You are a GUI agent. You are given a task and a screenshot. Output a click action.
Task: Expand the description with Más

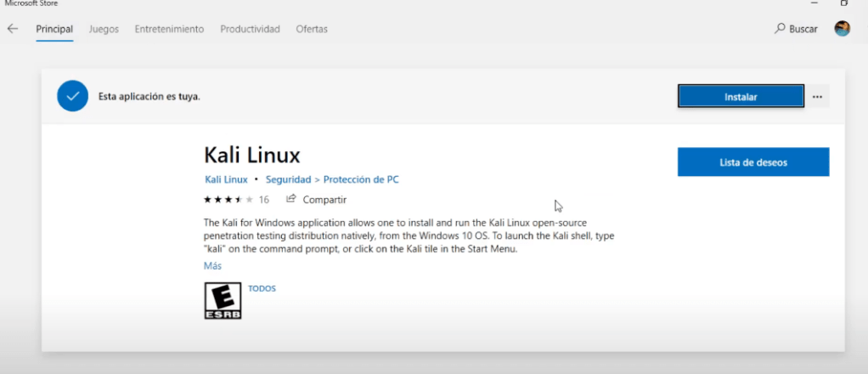[212, 266]
